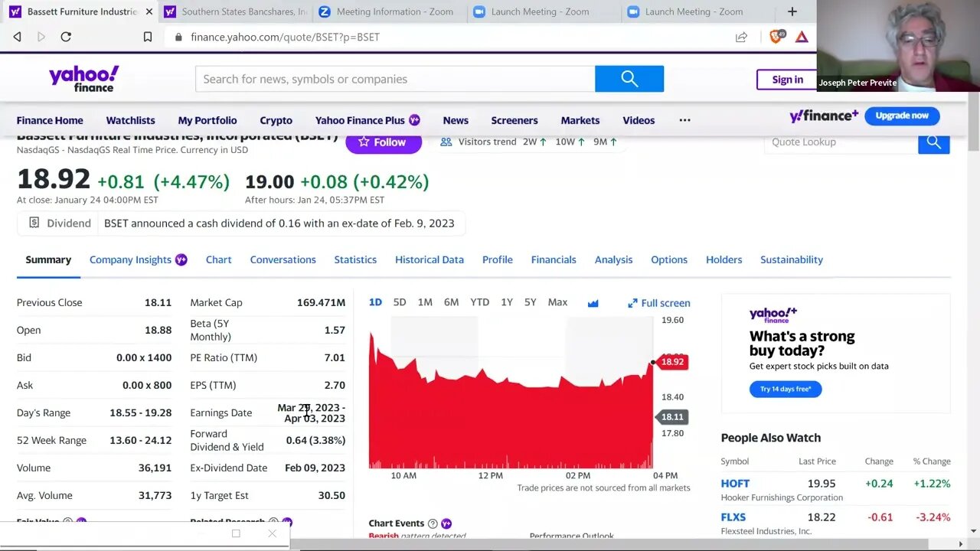Screen dimensions: 980x551
Task: Click the share icon in address bar
Action: [x=741, y=37]
